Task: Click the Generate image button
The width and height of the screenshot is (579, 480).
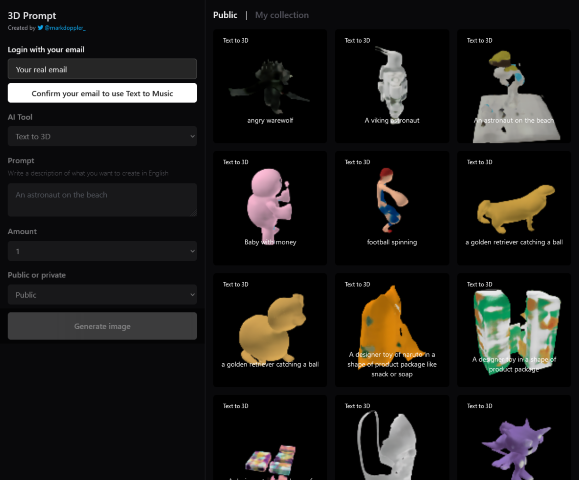Action: coord(102,326)
